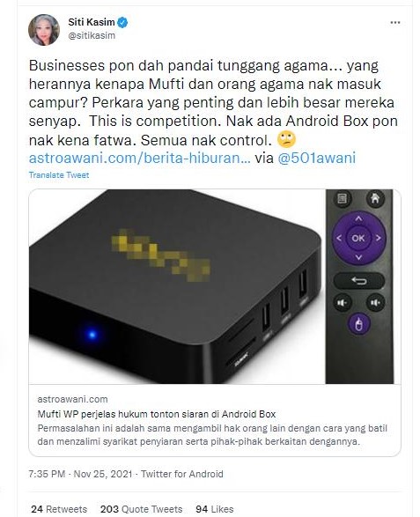The image size is (420, 517).
Task: View the 203 Quote Tweets list
Action: tap(142, 509)
